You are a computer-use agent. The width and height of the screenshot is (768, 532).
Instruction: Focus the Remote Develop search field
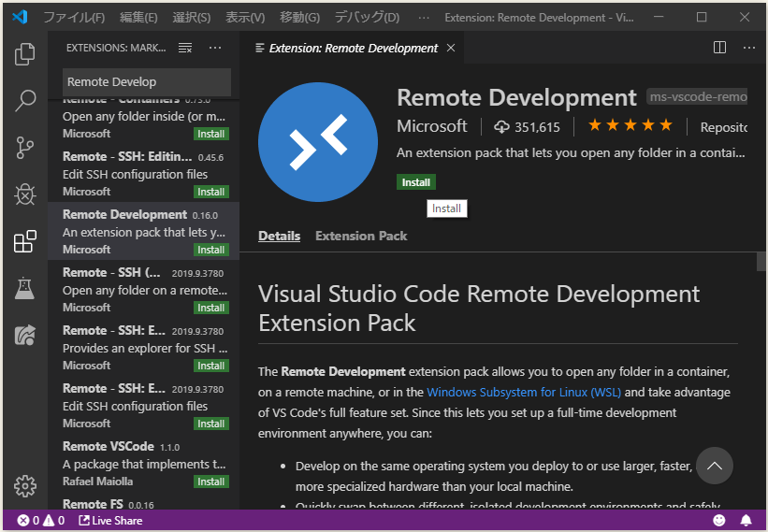click(x=147, y=81)
